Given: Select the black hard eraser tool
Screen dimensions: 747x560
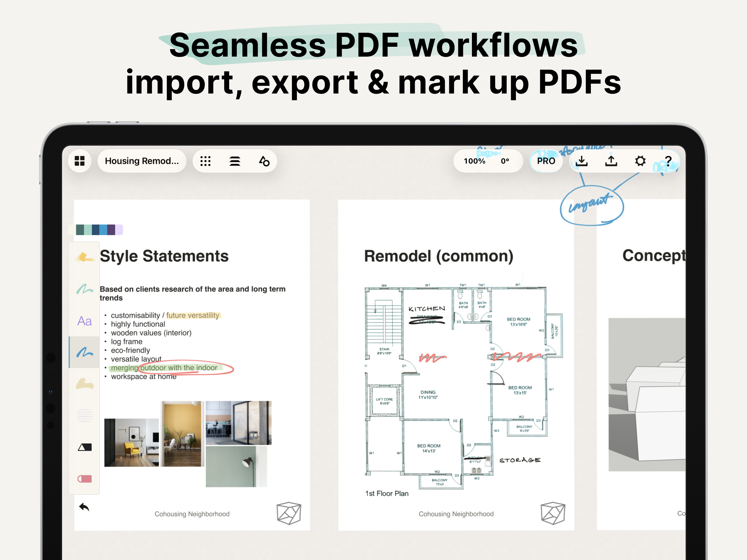Looking at the screenshot, I should (84, 447).
